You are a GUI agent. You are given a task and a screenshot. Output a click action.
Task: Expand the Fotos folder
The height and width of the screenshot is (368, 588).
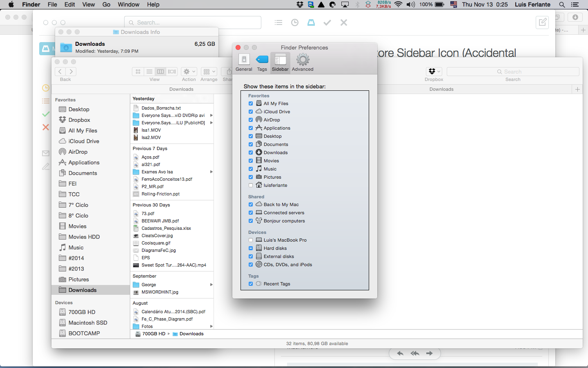[211, 326]
